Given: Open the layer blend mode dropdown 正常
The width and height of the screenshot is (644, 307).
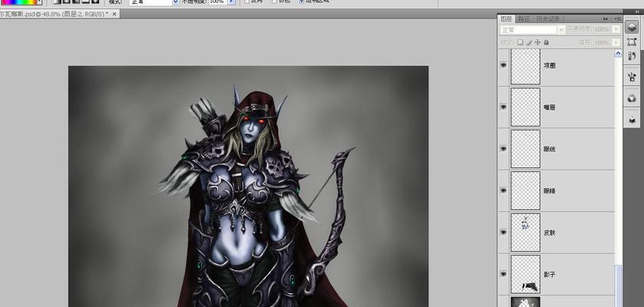Looking at the screenshot, I should tap(533, 30).
